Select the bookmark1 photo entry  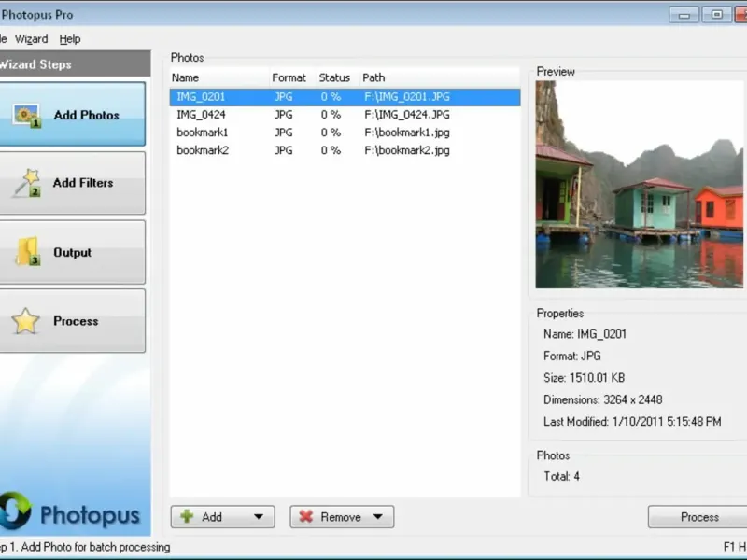click(x=345, y=133)
